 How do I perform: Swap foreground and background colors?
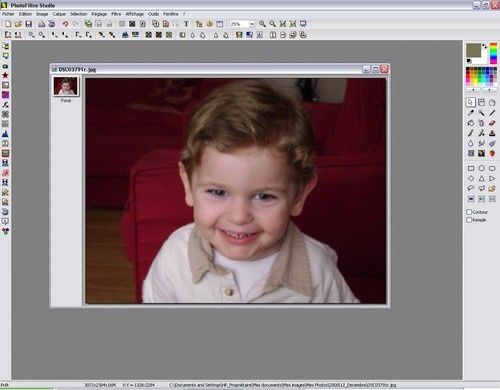(x=484, y=46)
